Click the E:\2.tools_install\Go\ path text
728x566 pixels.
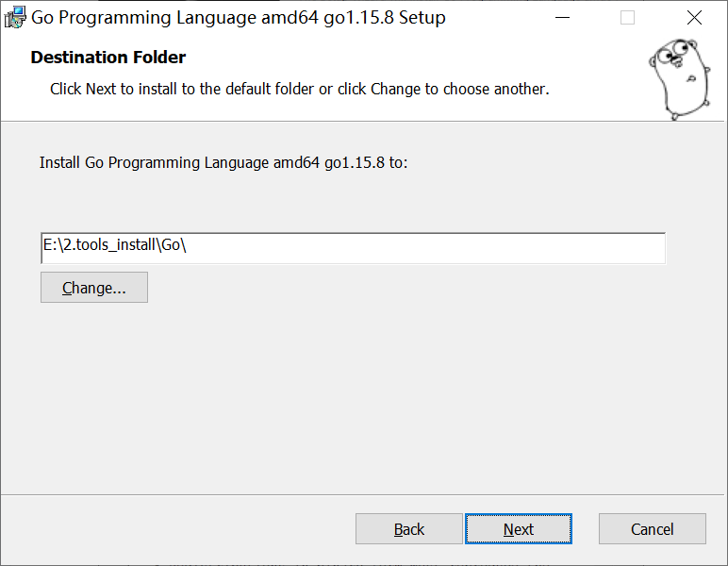[x=115, y=245]
